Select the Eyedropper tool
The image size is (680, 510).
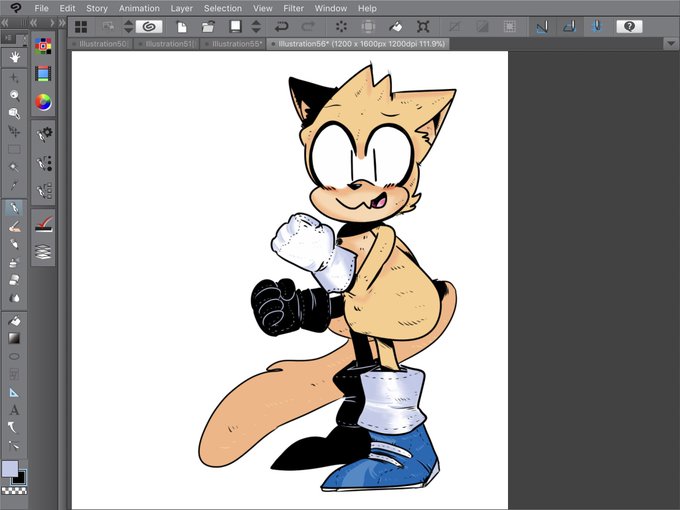(x=14, y=186)
